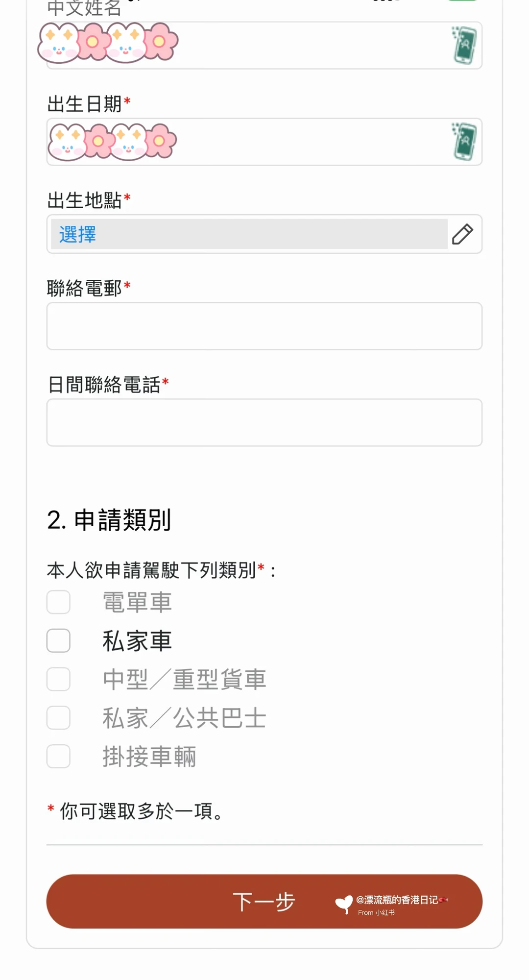Open the 出生地點 選擇 dropdown

pyautogui.click(x=249, y=234)
